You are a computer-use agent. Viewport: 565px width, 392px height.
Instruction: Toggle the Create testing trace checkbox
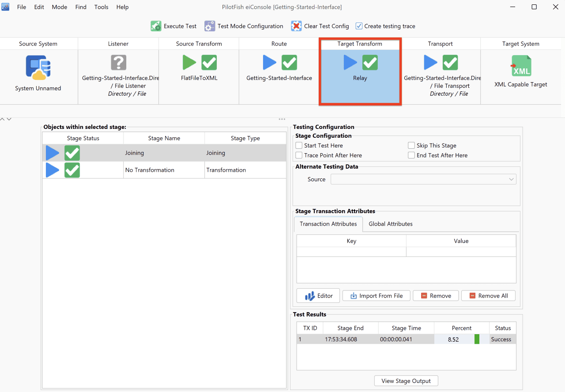359,26
